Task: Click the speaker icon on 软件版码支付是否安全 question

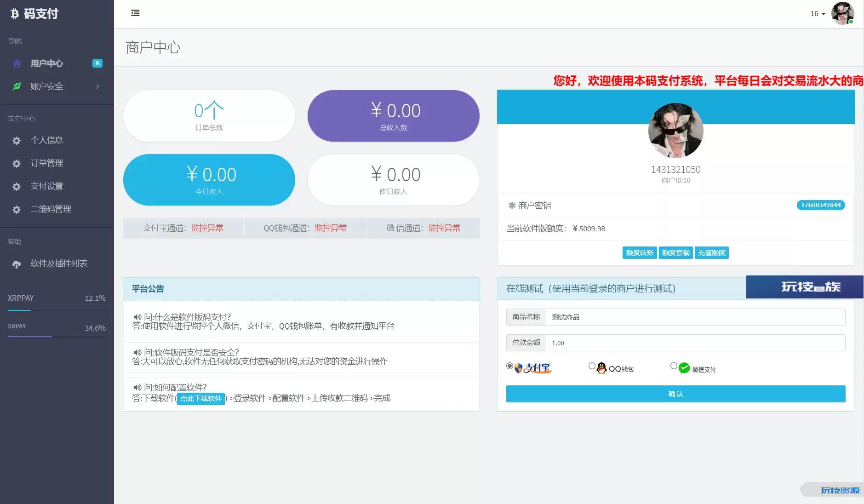Action: pos(137,352)
